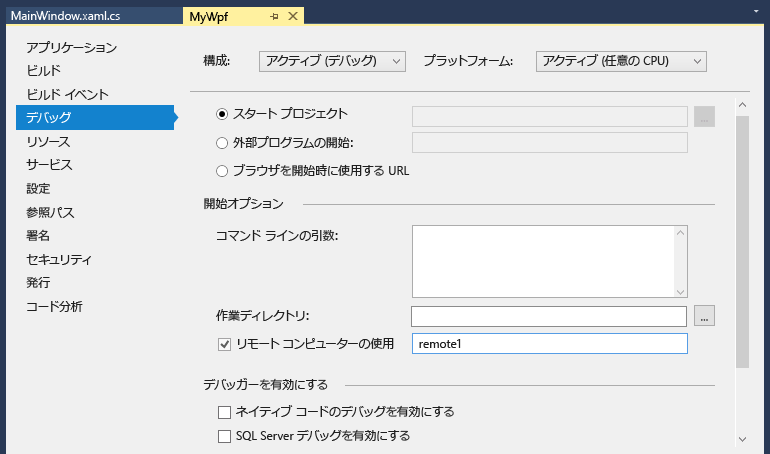
Task: Open the セキュリティ page
Action: tap(59, 259)
